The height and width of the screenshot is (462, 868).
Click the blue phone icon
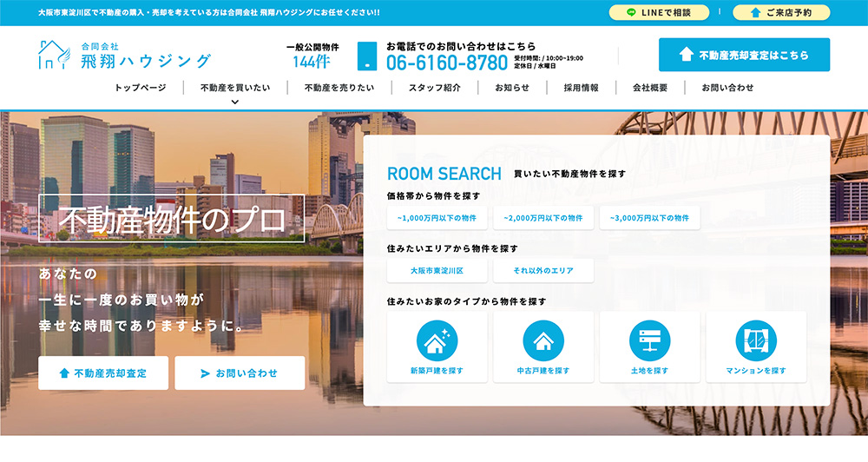(x=367, y=56)
